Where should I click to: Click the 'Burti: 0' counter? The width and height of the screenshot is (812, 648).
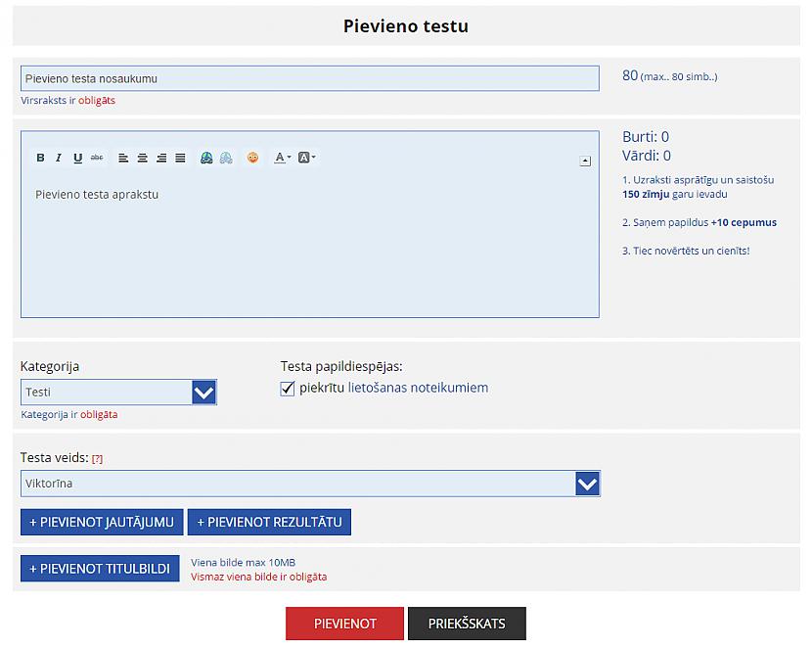(x=646, y=137)
